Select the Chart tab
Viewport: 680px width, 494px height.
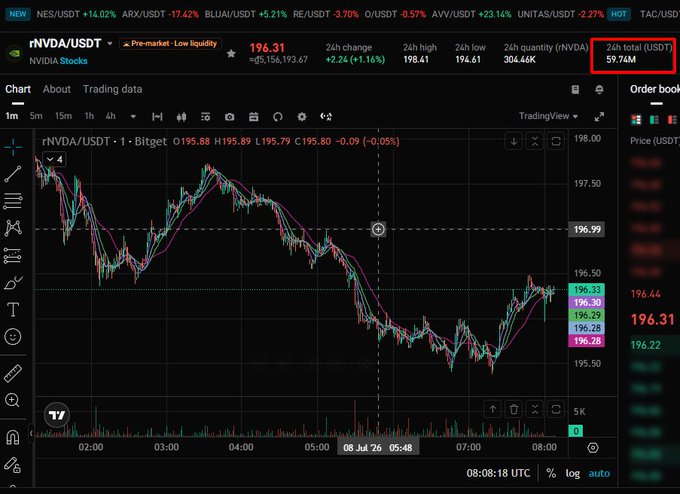(18, 89)
